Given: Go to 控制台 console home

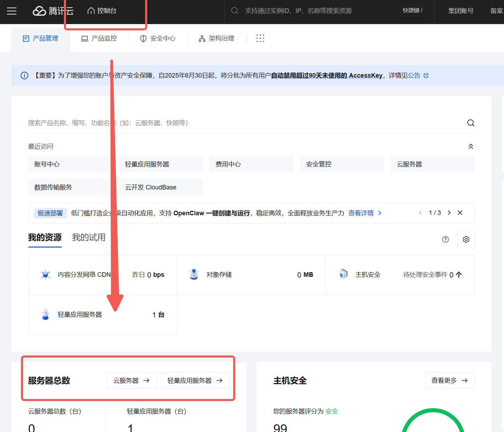Looking at the screenshot, I should click(x=102, y=11).
